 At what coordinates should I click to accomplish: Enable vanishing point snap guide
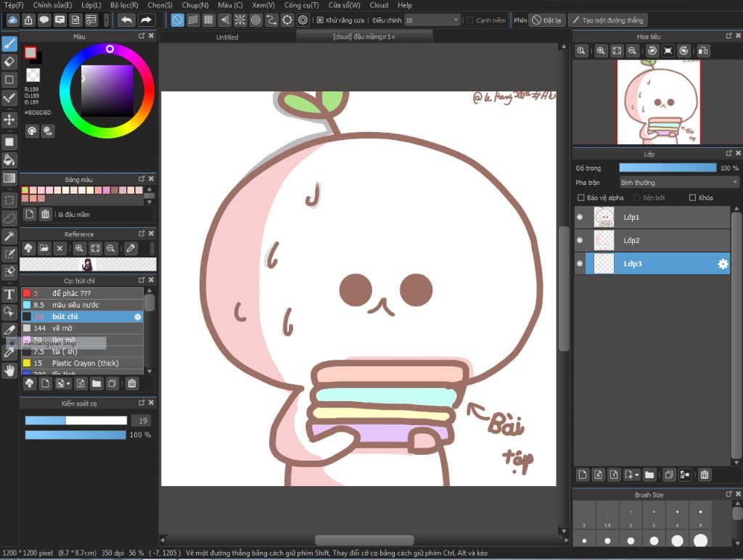(225, 20)
